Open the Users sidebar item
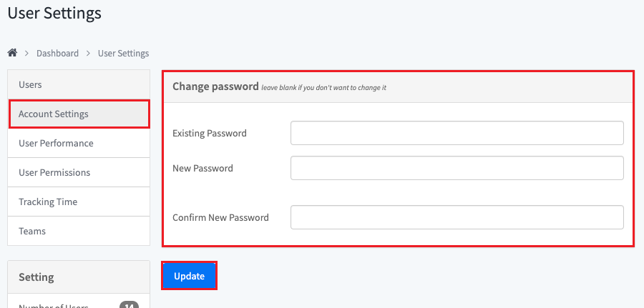 pyautogui.click(x=30, y=85)
